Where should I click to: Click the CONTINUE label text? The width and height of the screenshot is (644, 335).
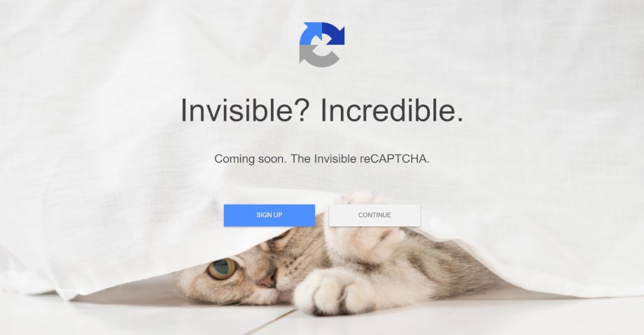click(374, 215)
